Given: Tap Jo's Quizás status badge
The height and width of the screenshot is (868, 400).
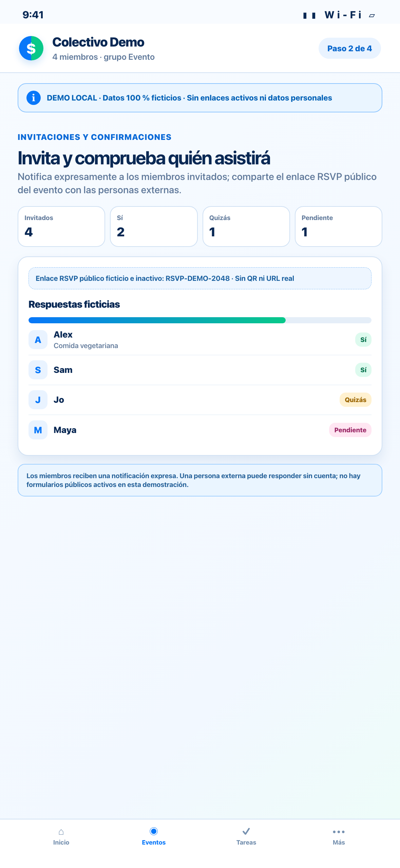Looking at the screenshot, I should pos(355,400).
